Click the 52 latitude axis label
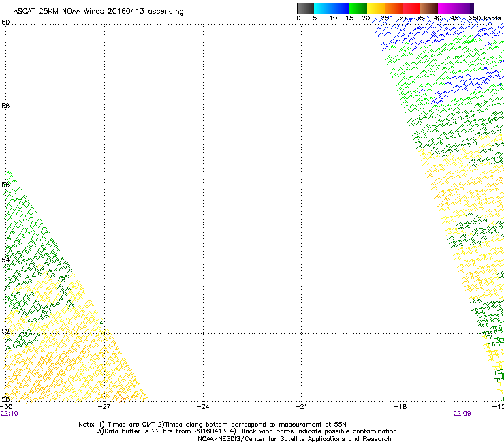504x443 pixels. tap(5, 331)
